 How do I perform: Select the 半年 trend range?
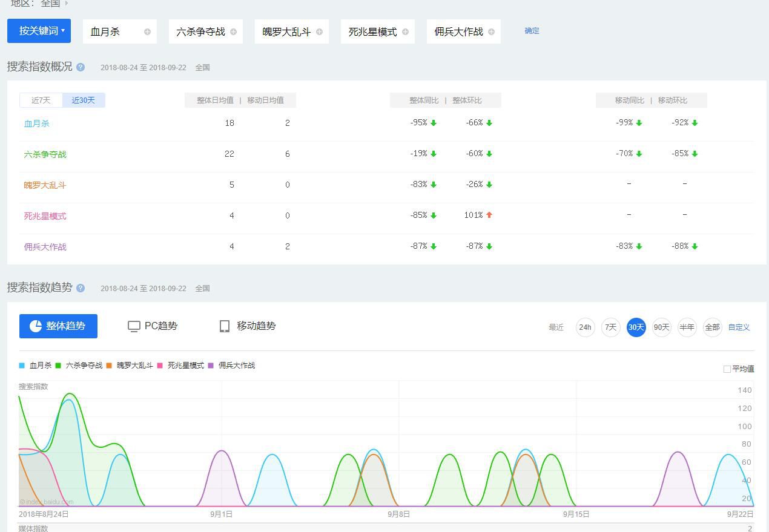point(687,327)
